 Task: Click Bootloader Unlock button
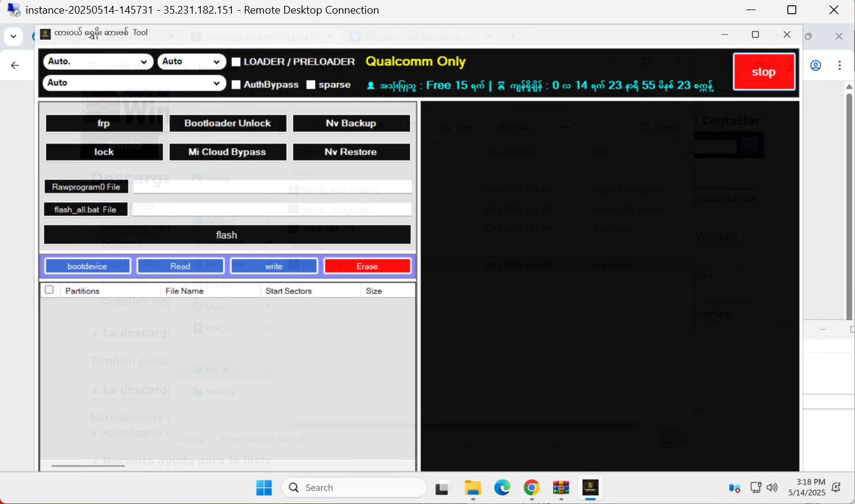tap(228, 123)
